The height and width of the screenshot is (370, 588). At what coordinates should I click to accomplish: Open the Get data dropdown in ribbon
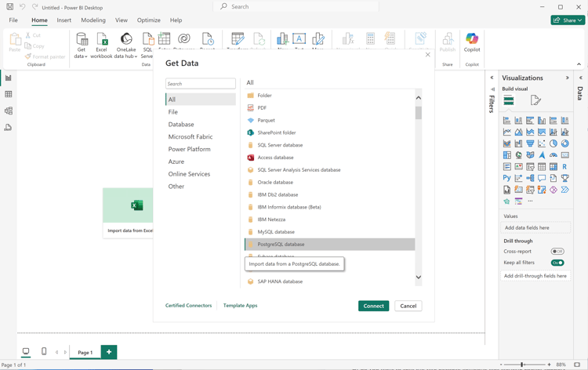[81, 45]
